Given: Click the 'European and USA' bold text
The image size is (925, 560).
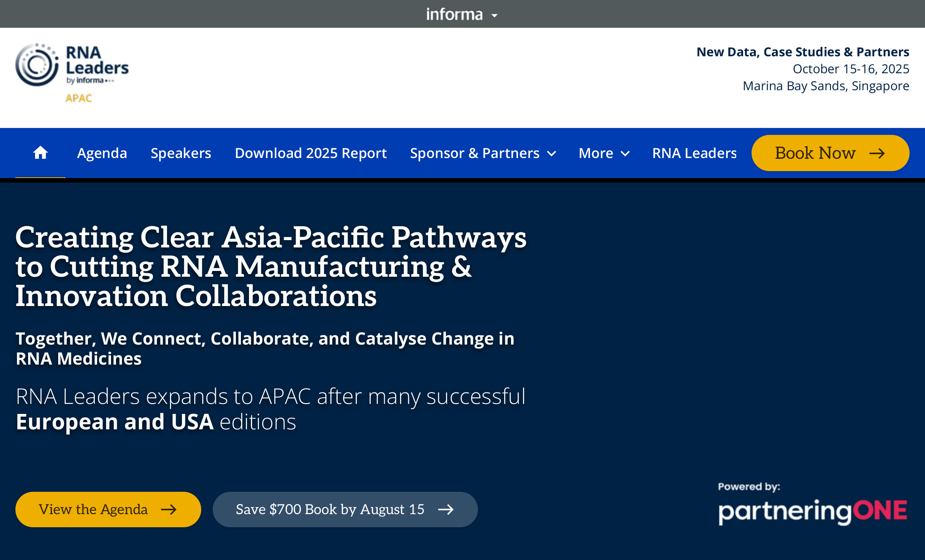Looking at the screenshot, I should [115, 422].
